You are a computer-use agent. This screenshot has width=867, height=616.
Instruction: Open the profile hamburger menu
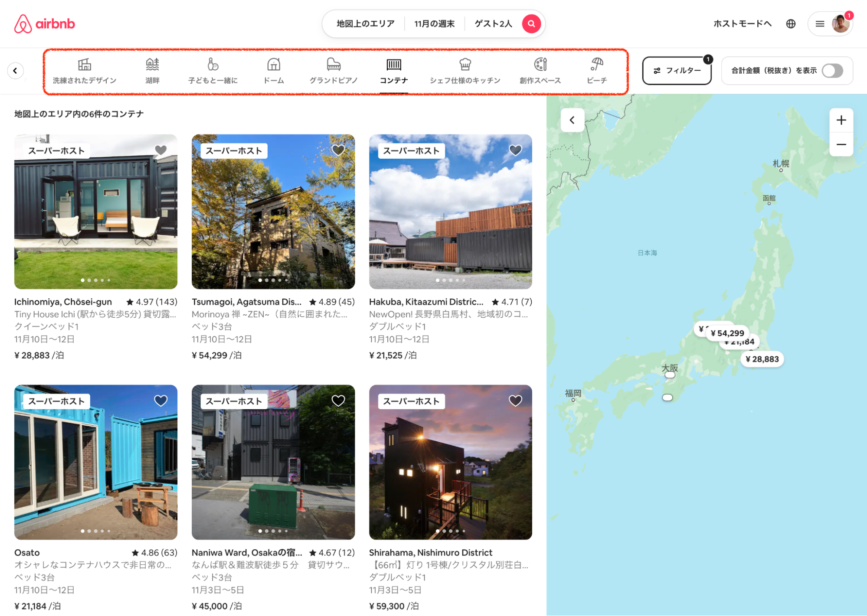pyautogui.click(x=819, y=24)
